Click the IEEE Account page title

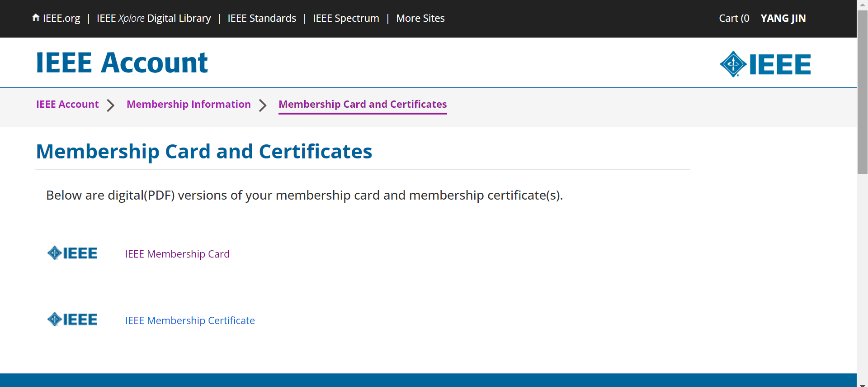point(122,62)
